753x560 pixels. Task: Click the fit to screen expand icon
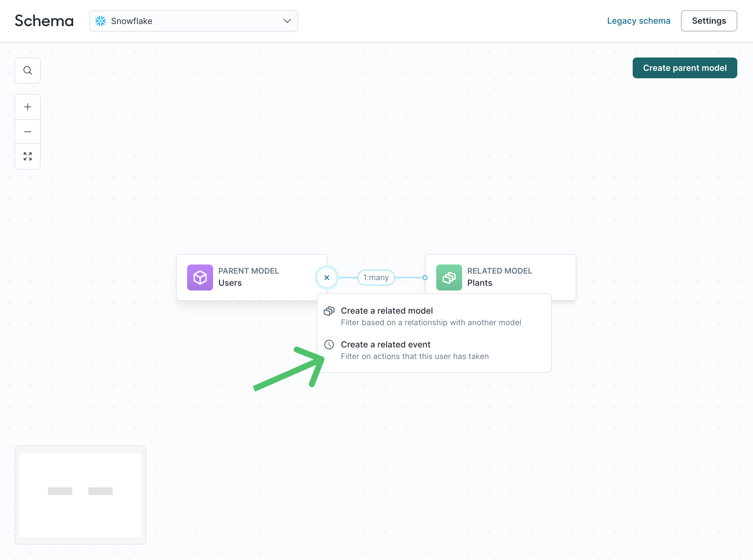[x=28, y=157]
